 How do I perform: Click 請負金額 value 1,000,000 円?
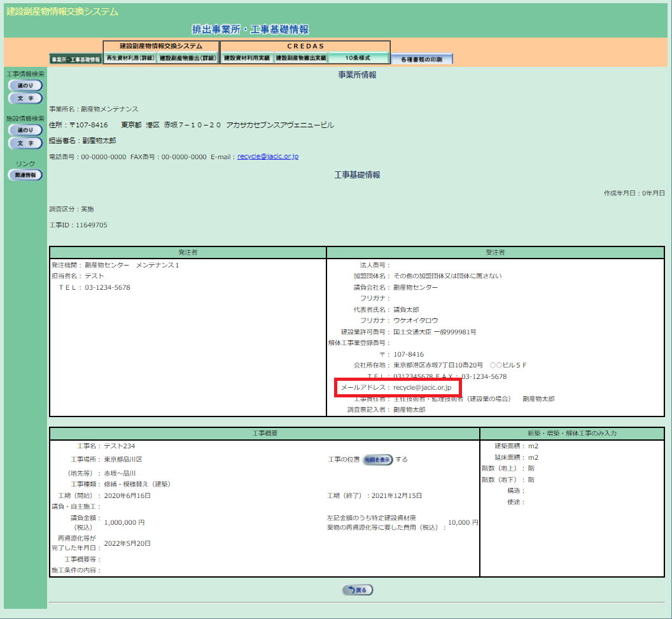click(x=124, y=522)
